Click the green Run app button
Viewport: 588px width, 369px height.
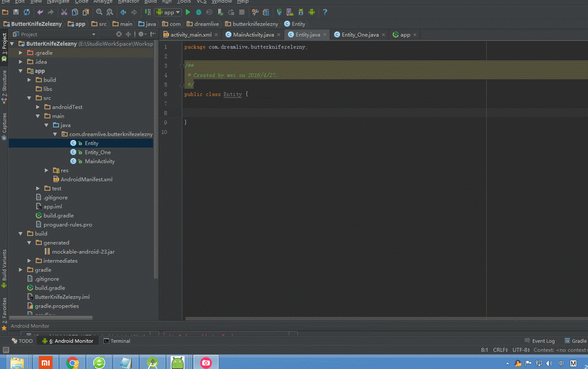click(188, 12)
